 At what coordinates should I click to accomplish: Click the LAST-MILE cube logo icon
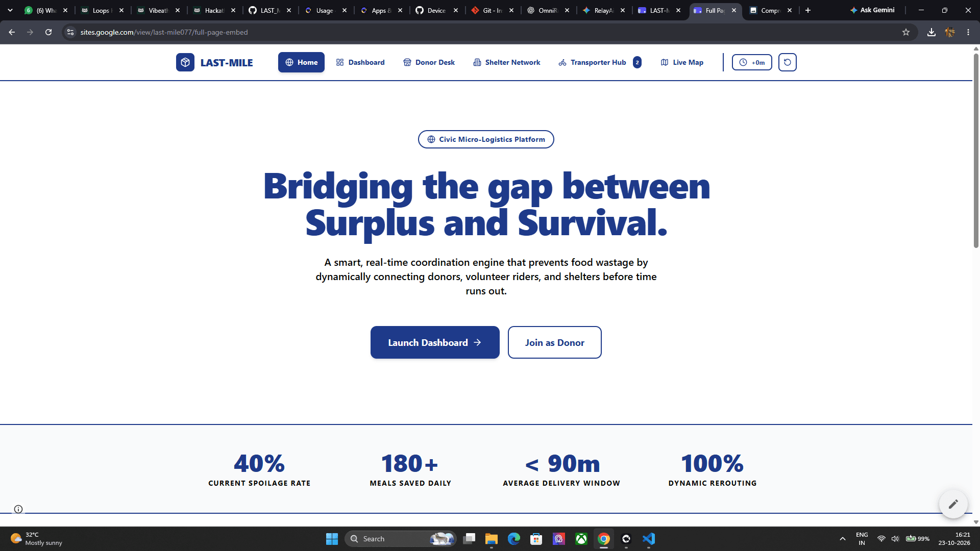pyautogui.click(x=185, y=62)
